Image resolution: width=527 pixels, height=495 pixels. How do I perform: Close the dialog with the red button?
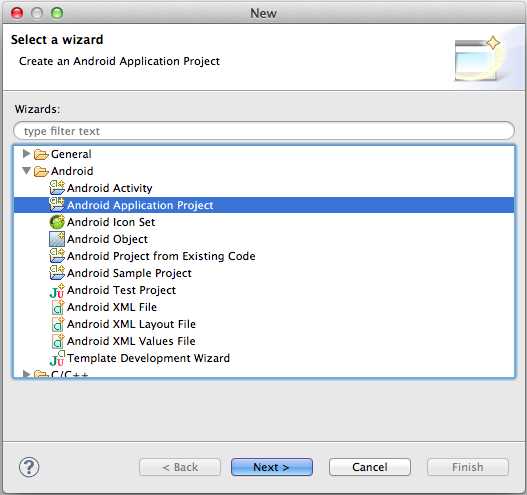(17, 13)
